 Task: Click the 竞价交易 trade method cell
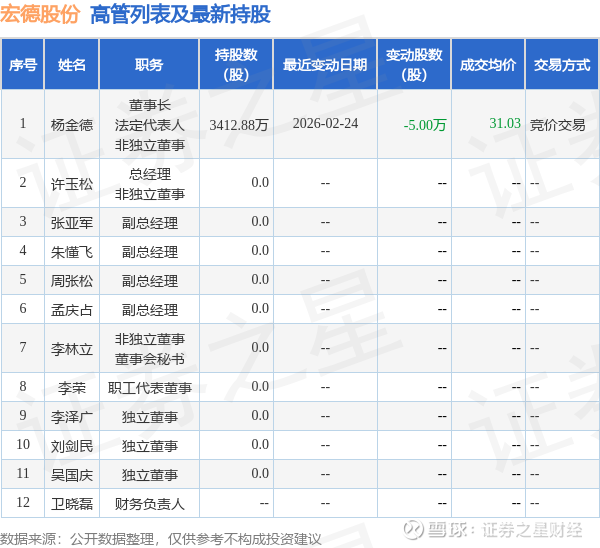tap(558, 125)
